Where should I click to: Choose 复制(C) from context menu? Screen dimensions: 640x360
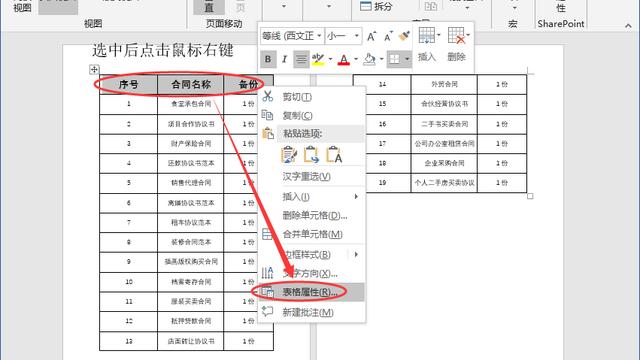[311, 116]
